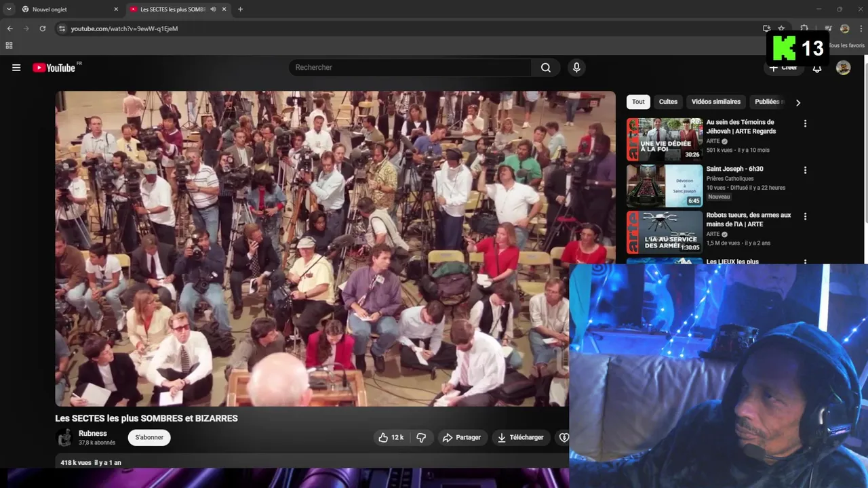Click the address bar URL
This screenshot has height=488, width=868.
(124, 28)
